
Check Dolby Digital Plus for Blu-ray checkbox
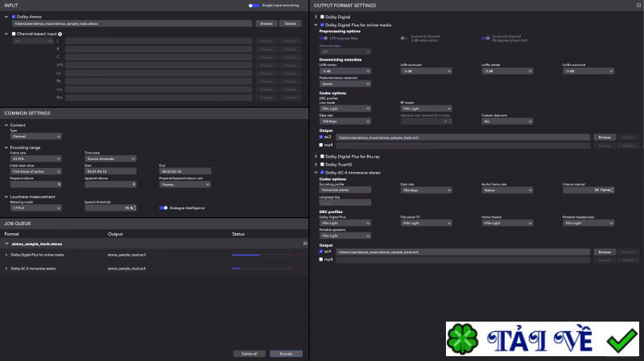click(x=322, y=156)
